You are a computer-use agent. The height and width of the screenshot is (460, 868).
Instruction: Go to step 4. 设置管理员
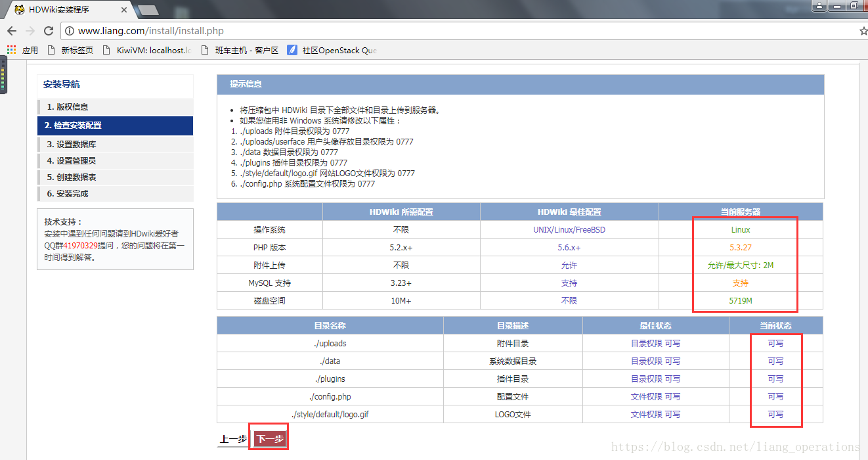pyautogui.click(x=115, y=161)
